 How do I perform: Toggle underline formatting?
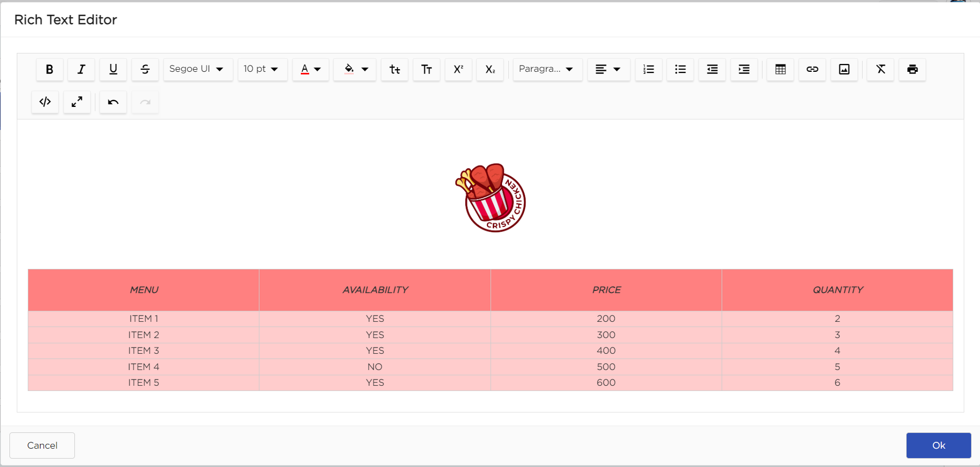click(113, 69)
